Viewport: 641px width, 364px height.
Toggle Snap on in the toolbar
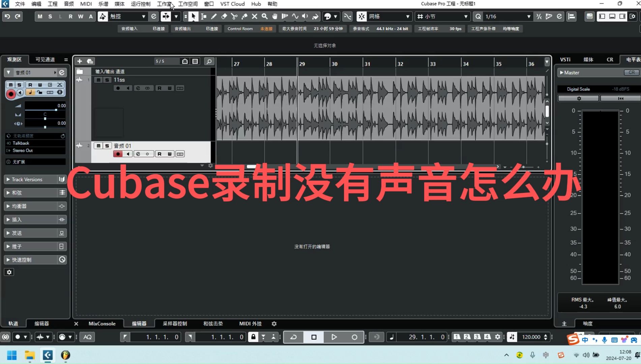(x=362, y=16)
